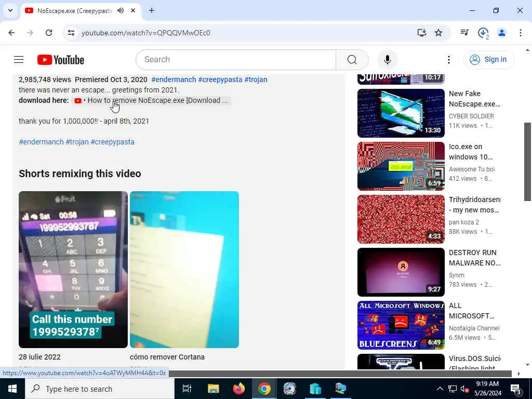Image resolution: width=532 pixels, height=399 pixels.
Task: Open the muted volume tray icon
Action: (x=464, y=389)
